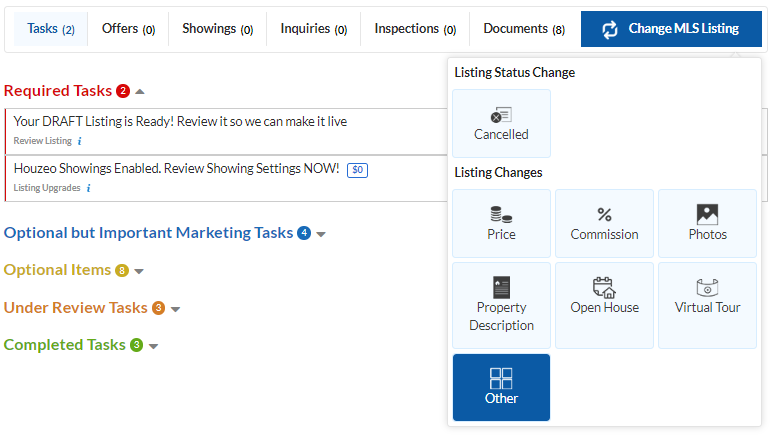Switch to the Offers tab

(128, 29)
